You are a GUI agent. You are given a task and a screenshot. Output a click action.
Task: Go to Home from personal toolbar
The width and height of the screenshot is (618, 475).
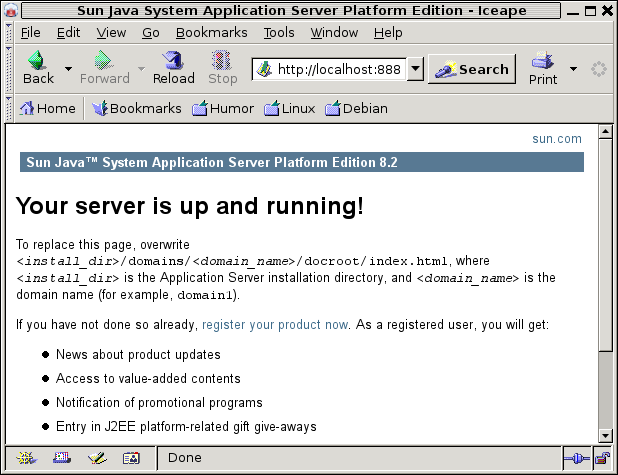click(x=48, y=108)
